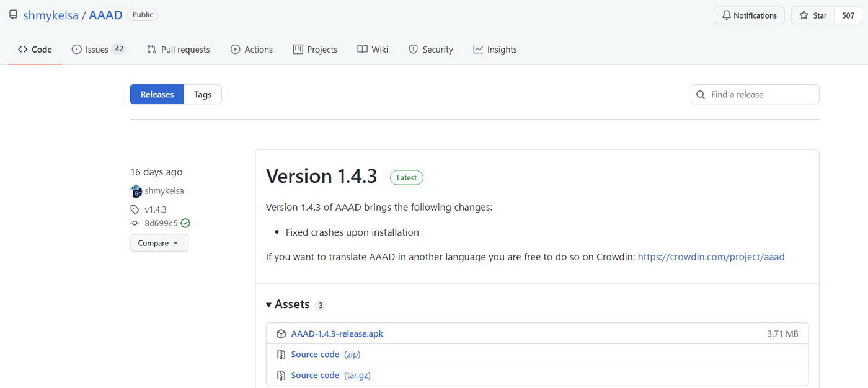The width and height of the screenshot is (868, 388).
Task: Click the green commit verification checkmark icon
Action: click(185, 223)
